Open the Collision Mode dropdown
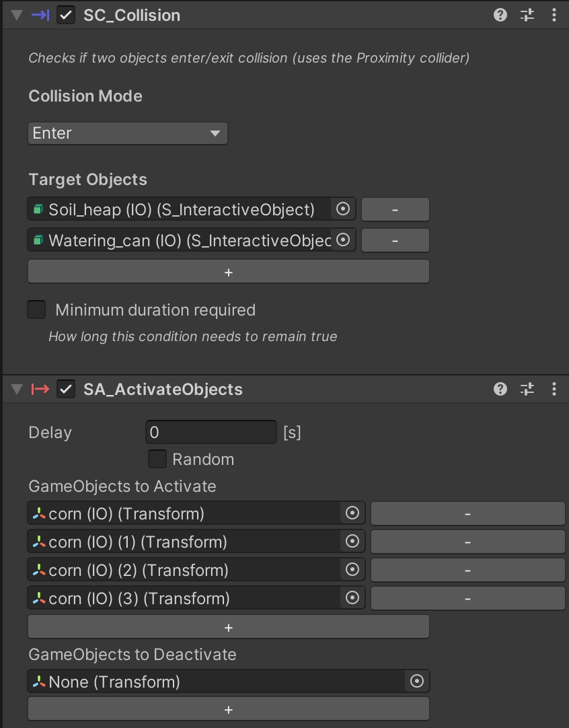Screen dimensions: 569x728 pos(128,133)
